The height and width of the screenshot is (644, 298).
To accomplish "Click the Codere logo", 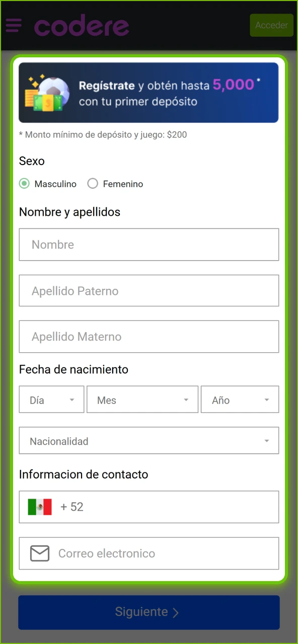I will coord(82,25).
